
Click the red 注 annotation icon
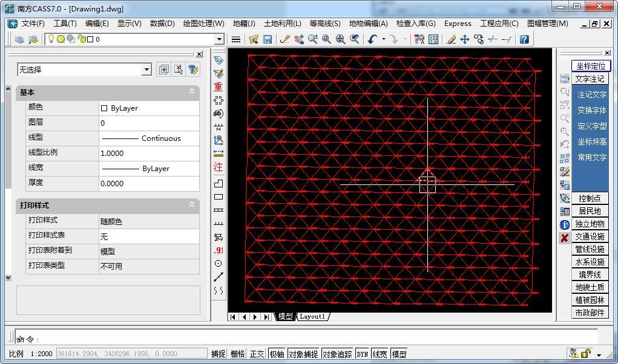[x=219, y=167]
